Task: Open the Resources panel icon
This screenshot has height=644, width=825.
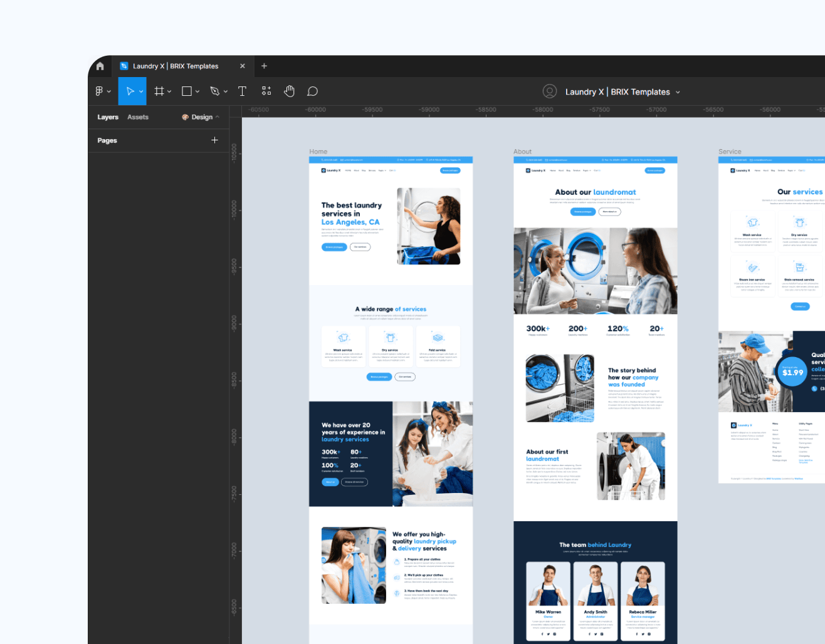Action: pyautogui.click(x=266, y=91)
